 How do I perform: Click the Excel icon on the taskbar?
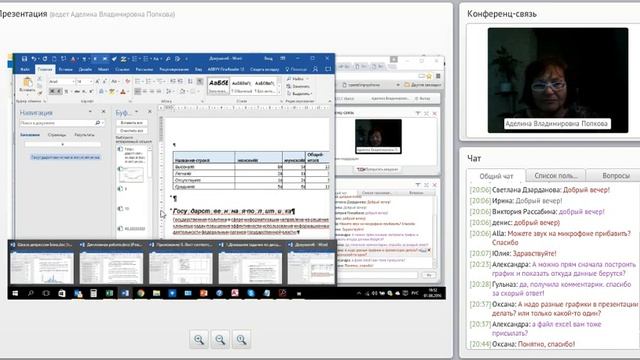[x=109, y=293]
